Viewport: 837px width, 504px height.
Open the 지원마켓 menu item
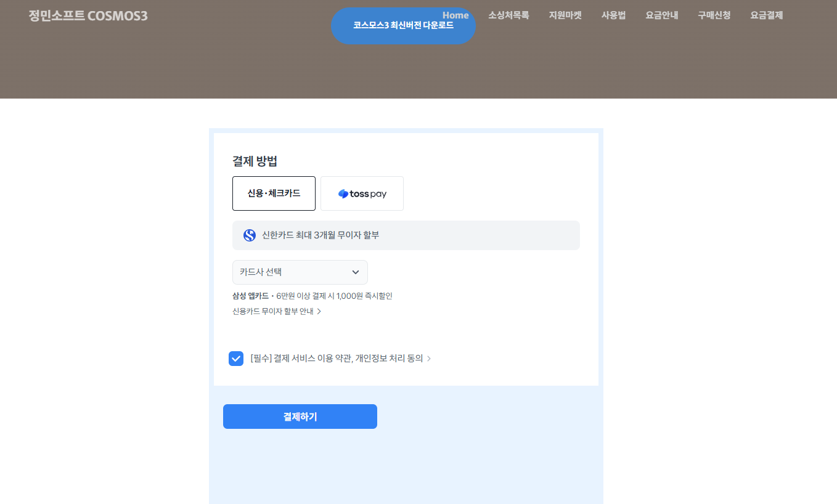(565, 15)
